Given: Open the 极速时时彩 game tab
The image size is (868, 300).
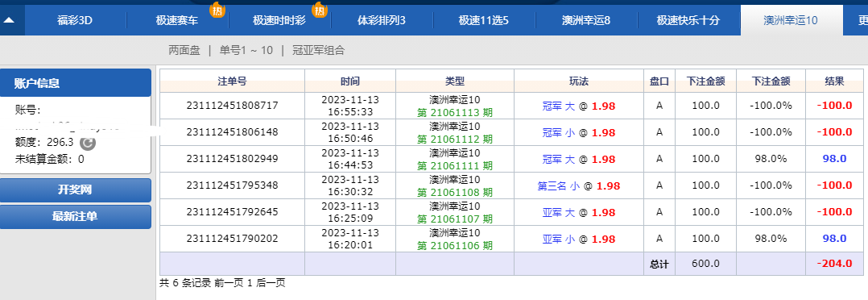Looking at the screenshot, I should [x=279, y=21].
